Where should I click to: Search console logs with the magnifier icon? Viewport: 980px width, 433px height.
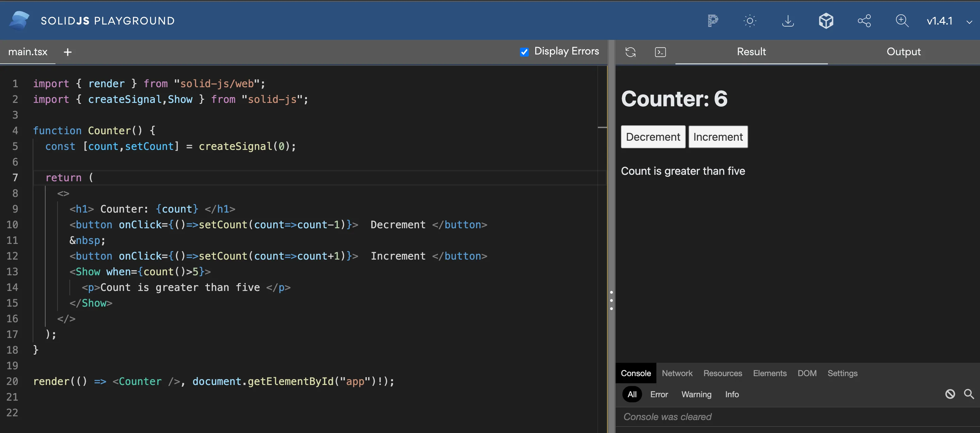pyautogui.click(x=969, y=394)
